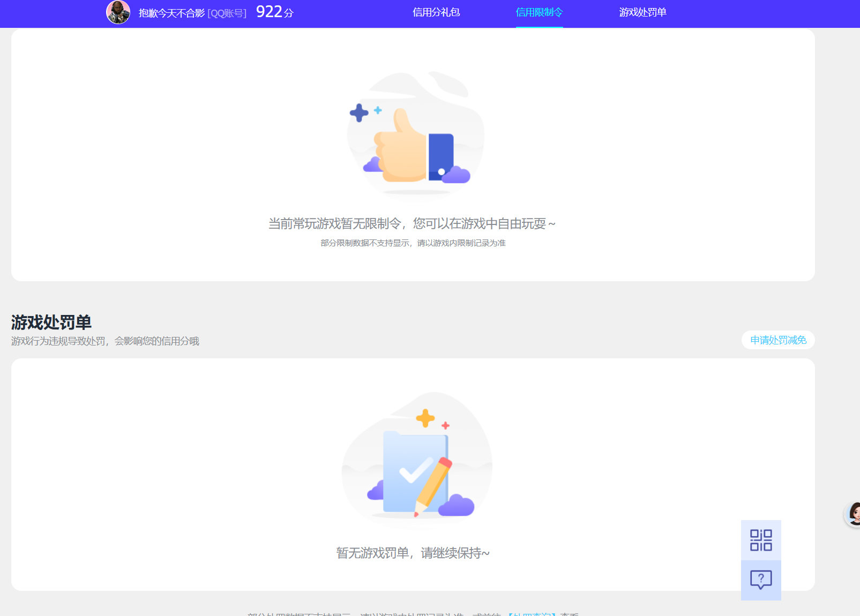Click username 抱歉今天不合影
860x616 pixels.
point(171,13)
